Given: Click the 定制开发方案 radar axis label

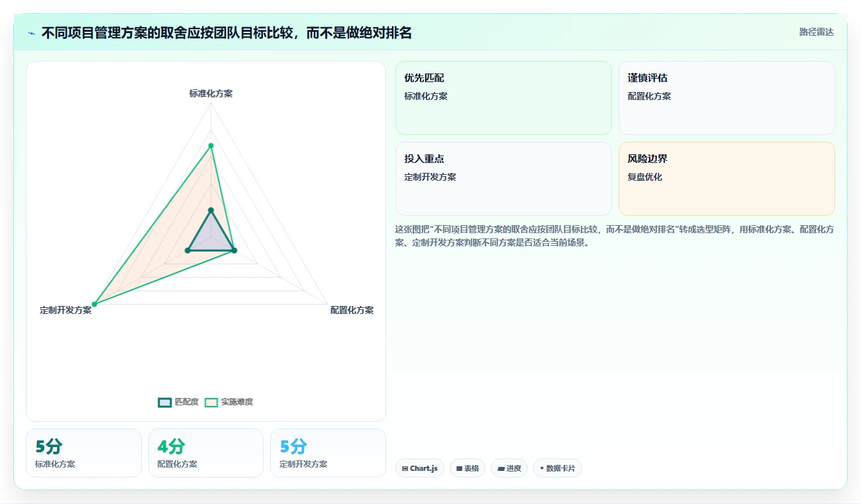Looking at the screenshot, I should click(x=66, y=310).
